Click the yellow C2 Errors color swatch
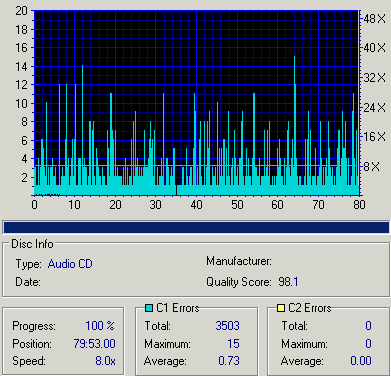Image resolution: width=391 pixels, height=376 pixels. pyautogui.click(x=281, y=308)
